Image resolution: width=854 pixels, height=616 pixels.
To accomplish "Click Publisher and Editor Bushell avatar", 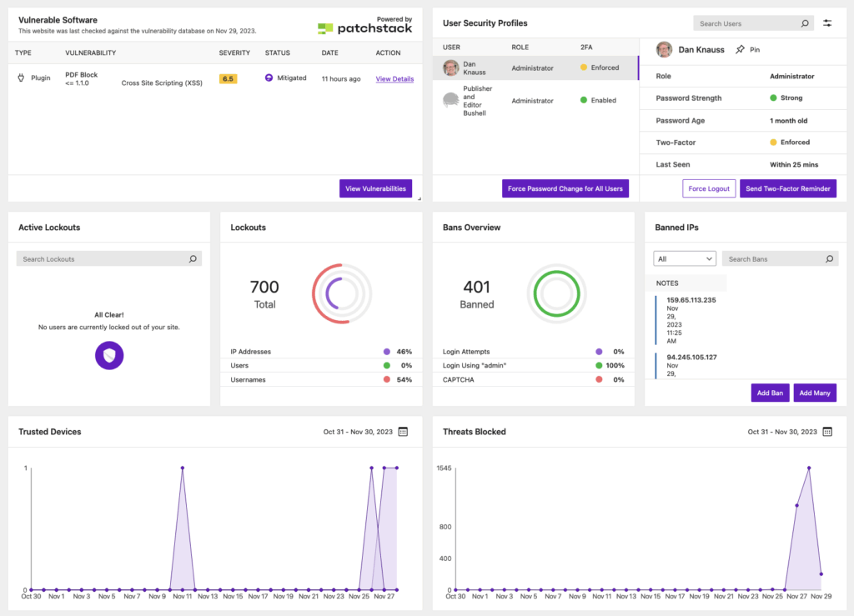I will [451, 100].
